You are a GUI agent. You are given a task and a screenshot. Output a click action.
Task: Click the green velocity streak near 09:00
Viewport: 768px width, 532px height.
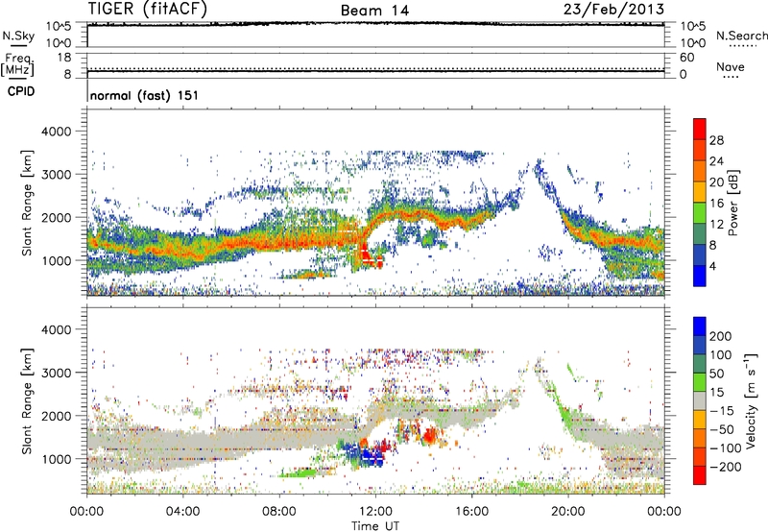[300, 473]
